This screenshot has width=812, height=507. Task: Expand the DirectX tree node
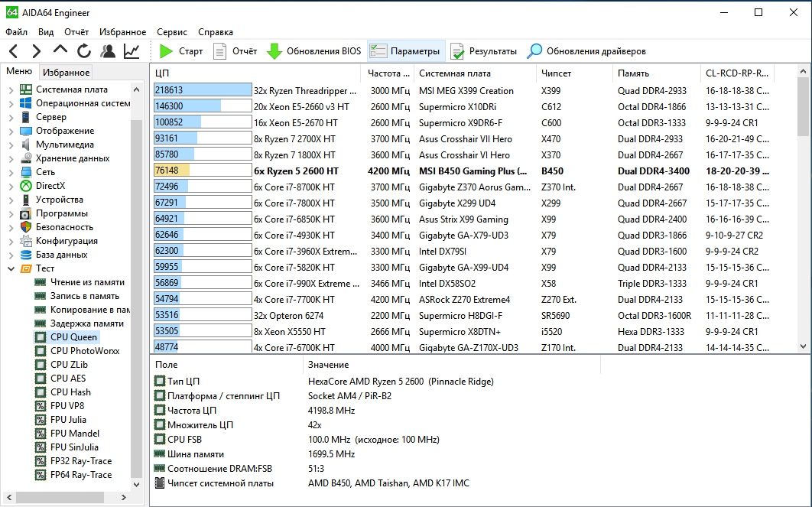(x=11, y=187)
